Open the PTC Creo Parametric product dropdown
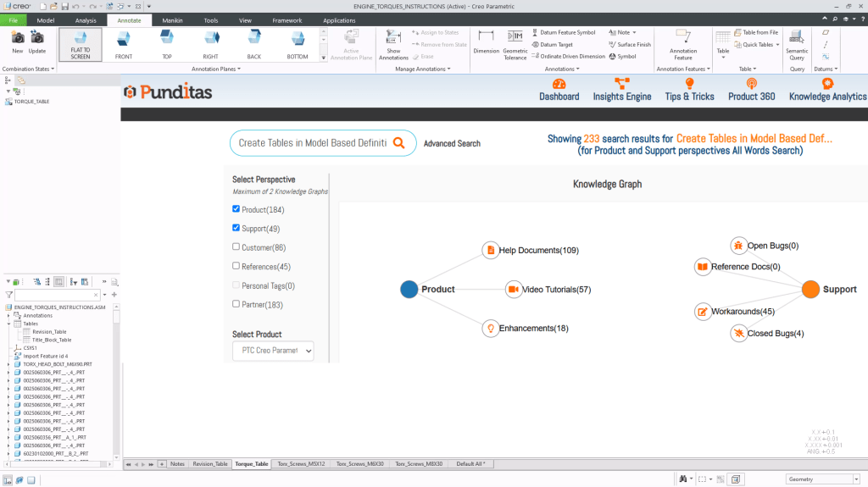The width and height of the screenshot is (868, 487). (273, 350)
